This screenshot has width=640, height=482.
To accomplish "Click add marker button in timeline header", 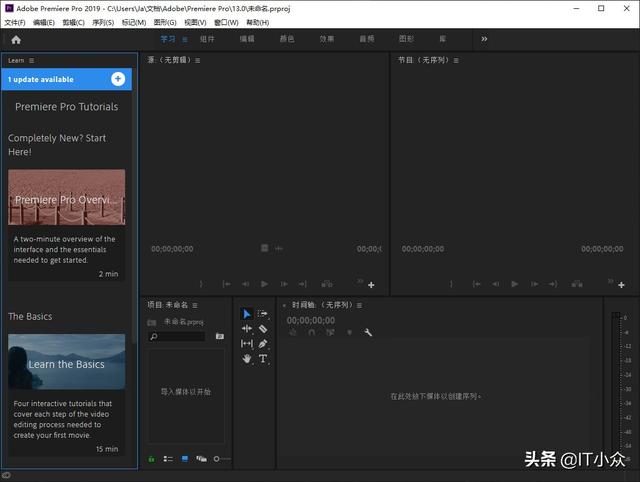I will (x=349, y=333).
